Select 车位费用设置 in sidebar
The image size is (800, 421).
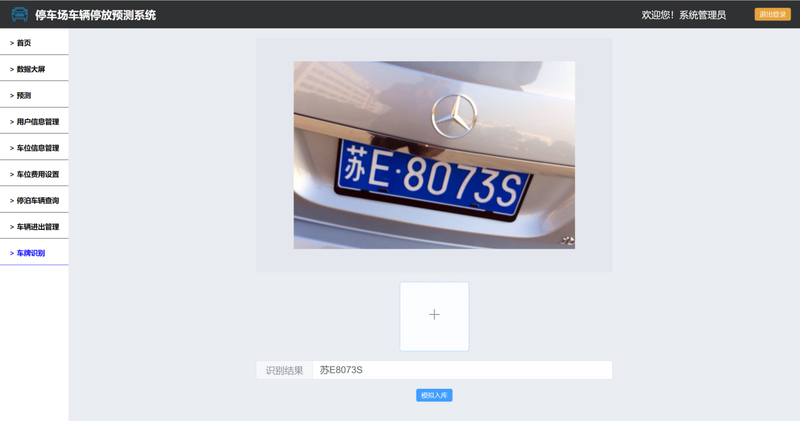(x=34, y=174)
